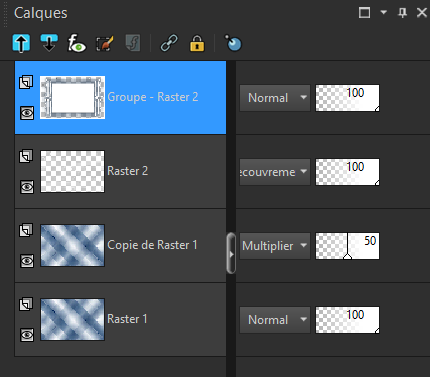Click the lock transparency padlock icon
The width and height of the screenshot is (430, 377).
tap(197, 43)
